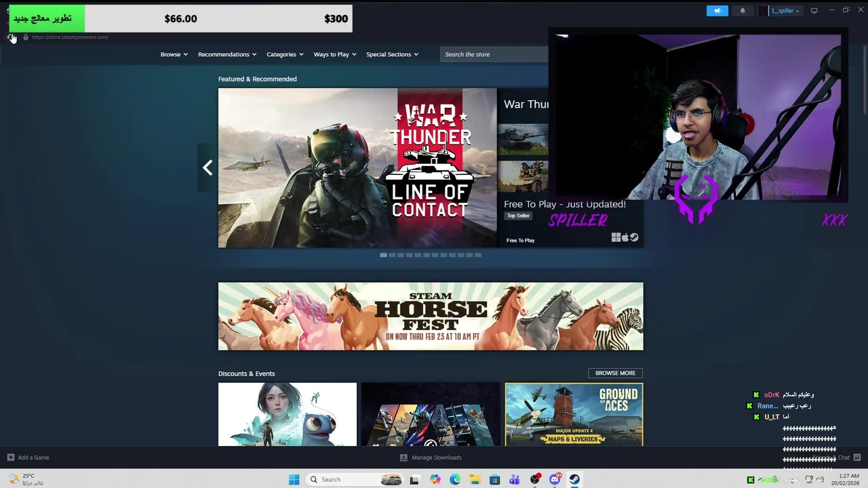Select the last carousel page dot
Viewport: 868px width, 488px height.
point(478,255)
